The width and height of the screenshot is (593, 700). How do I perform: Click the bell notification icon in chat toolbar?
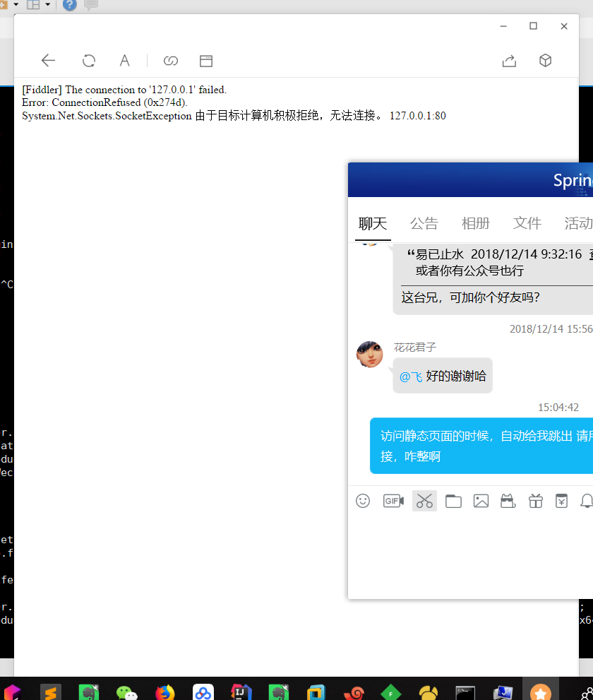(587, 501)
